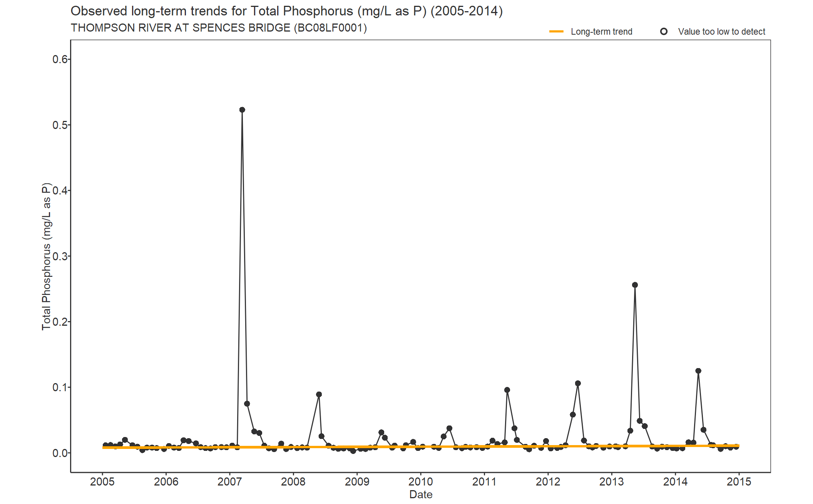813x504 pixels.
Task: Click the station subtitle THOMPSON RIVER AT SPENCES BRIDGE
Action: (x=219, y=28)
